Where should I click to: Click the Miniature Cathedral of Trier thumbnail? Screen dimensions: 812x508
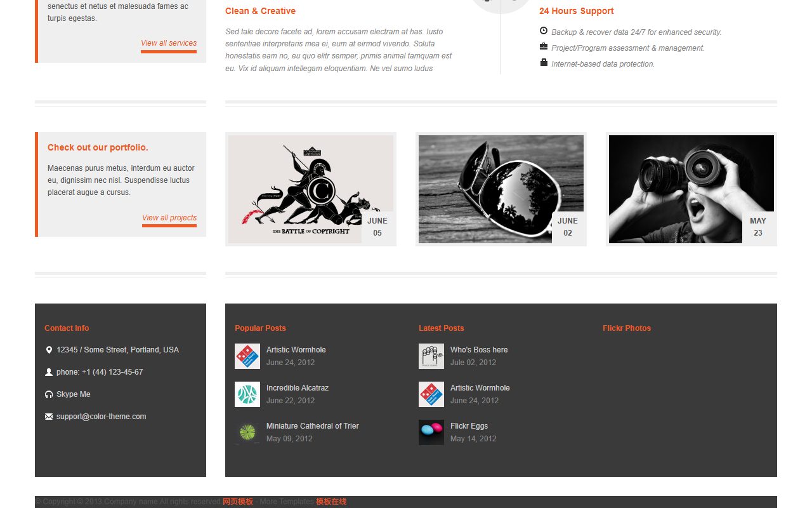[x=247, y=432]
